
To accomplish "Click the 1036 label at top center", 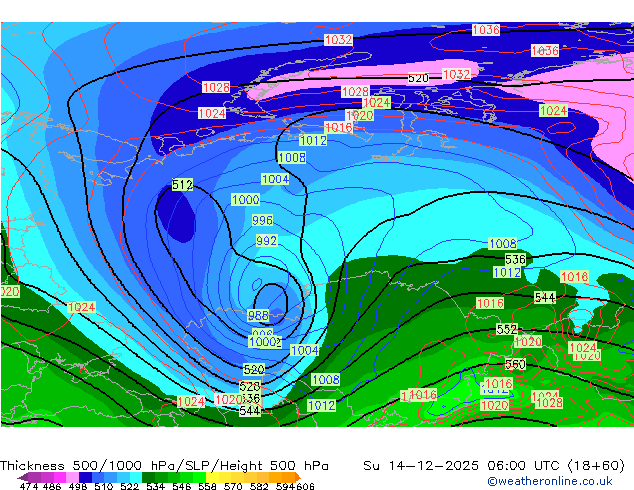I will pos(486,30).
